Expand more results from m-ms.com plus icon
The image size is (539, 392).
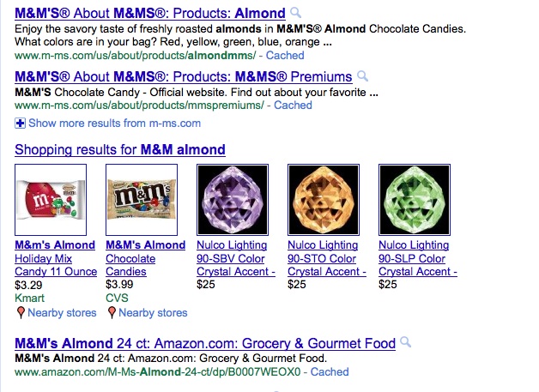tap(21, 124)
